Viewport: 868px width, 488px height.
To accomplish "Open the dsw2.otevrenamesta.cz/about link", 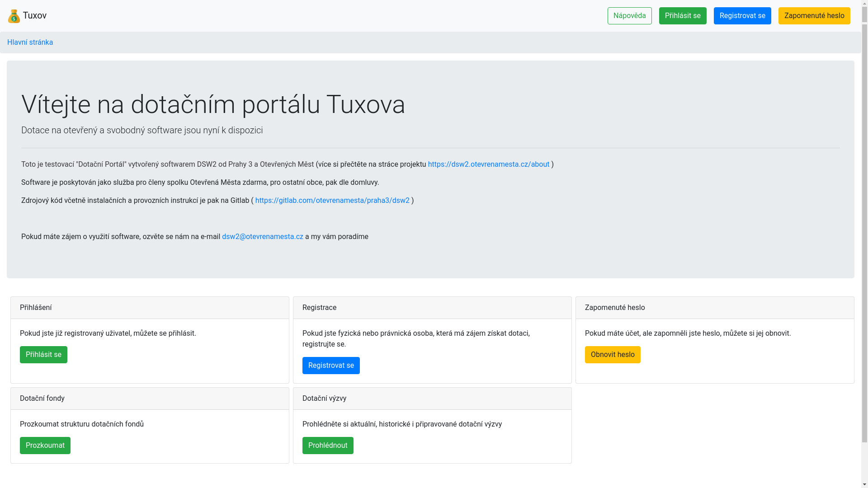I will (x=488, y=164).
